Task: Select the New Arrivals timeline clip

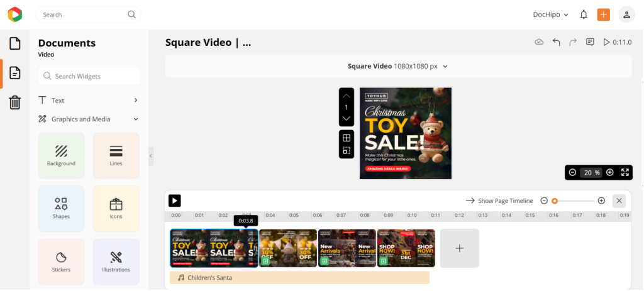Action: (x=347, y=248)
